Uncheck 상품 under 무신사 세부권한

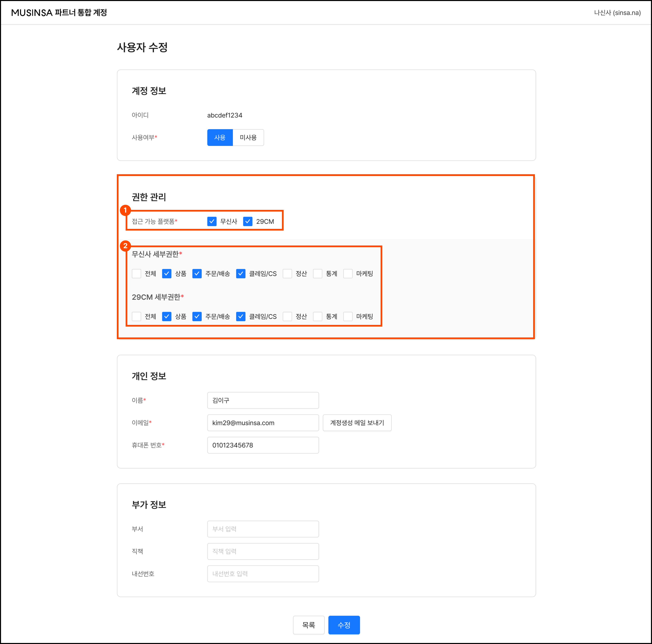tap(167, 273)
